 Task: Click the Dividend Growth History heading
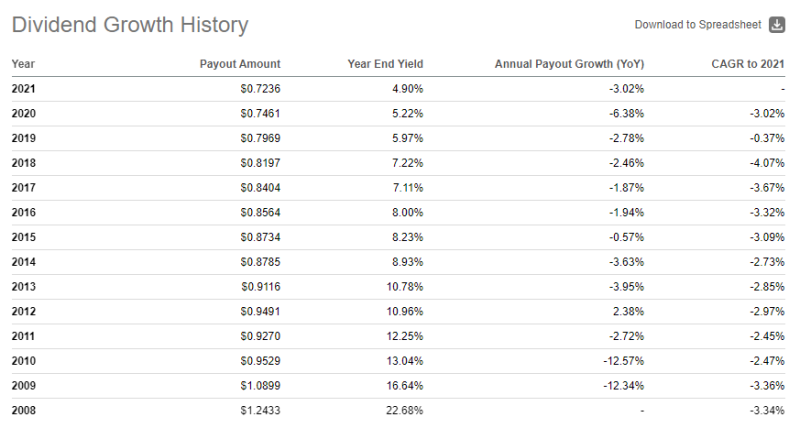130,26
